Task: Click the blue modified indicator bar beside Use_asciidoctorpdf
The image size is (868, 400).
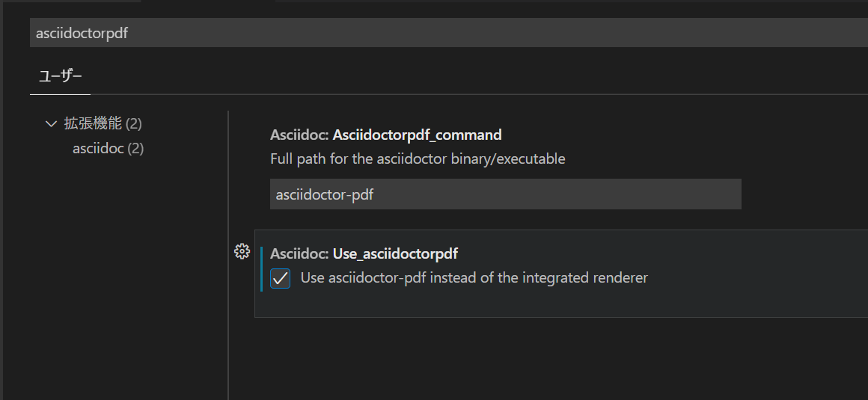Action: point(262,268)
